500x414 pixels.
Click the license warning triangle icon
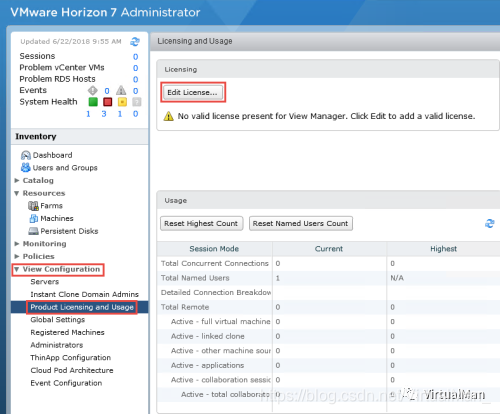169,116
